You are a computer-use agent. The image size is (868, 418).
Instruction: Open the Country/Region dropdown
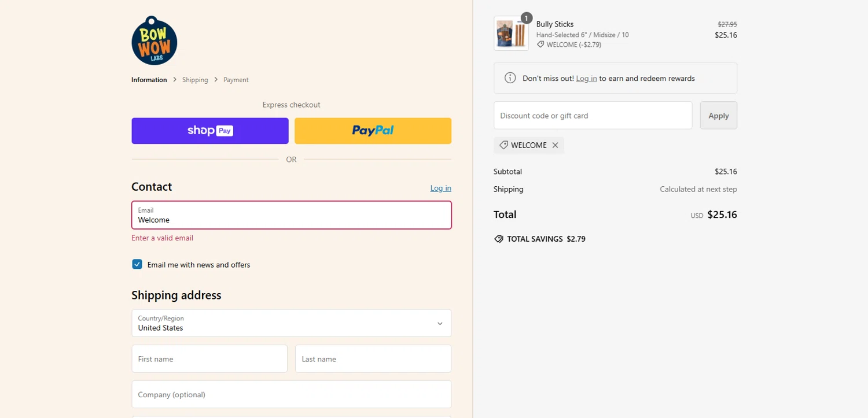(291, 323)
